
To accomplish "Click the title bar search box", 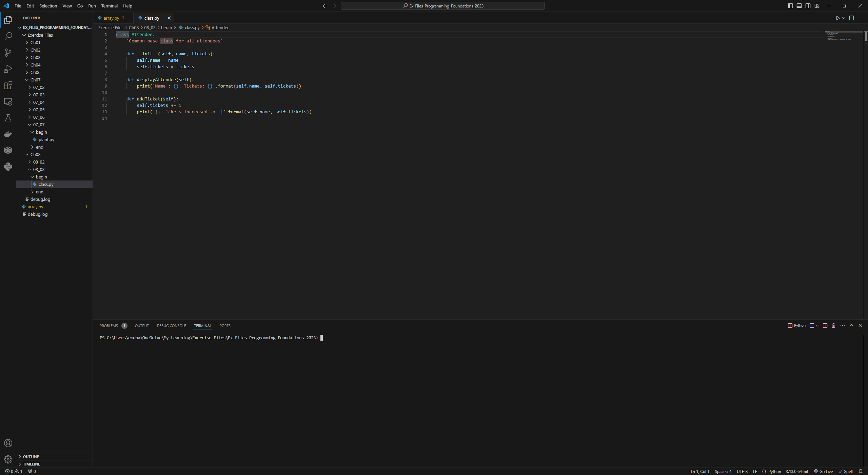I will pyautogui.click(x=443, y=6).
